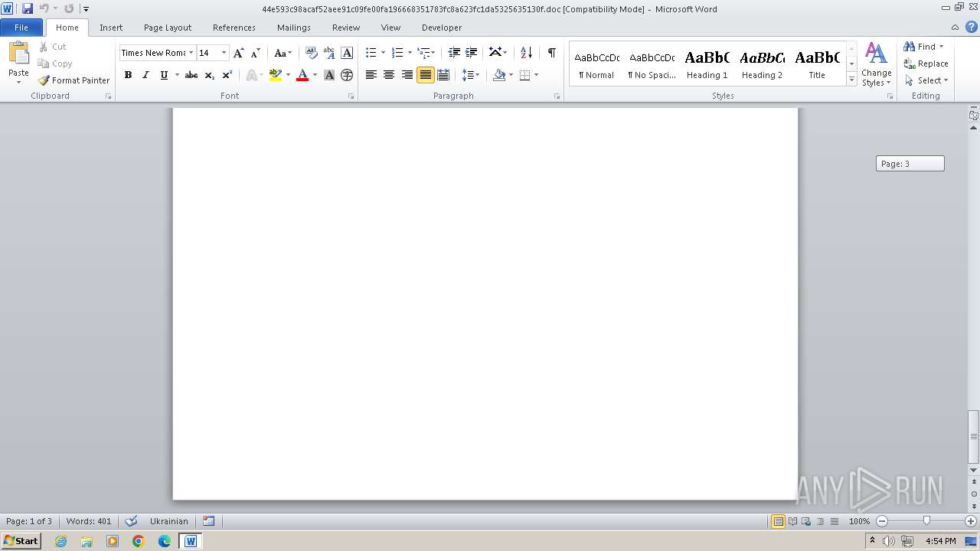This screenshot has width=980, height=551.
Task: Apply the Title style
Action: [x=817, y=64]
